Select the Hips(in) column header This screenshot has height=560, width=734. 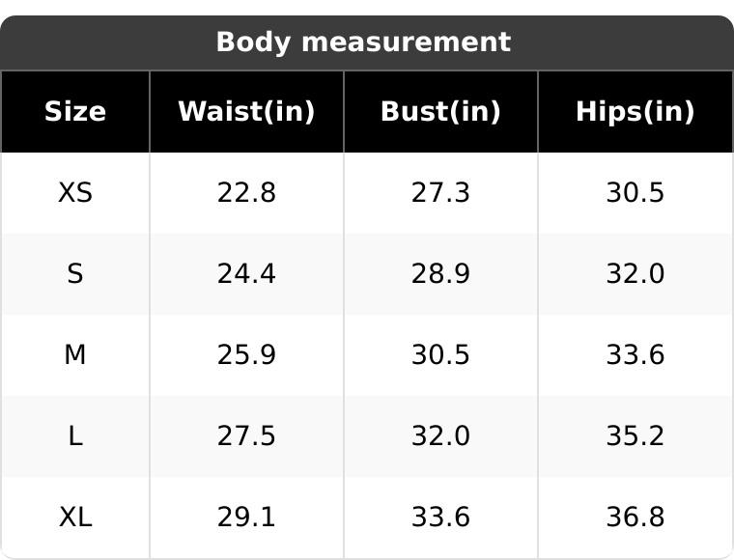(x=635, y=111)
